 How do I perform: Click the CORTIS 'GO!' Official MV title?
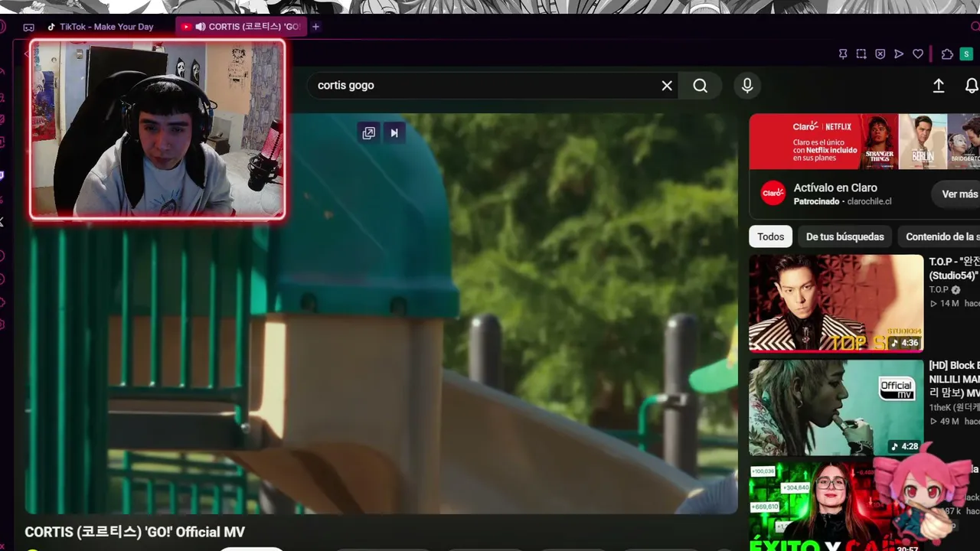pyautogui.click(x=135, y=532)
